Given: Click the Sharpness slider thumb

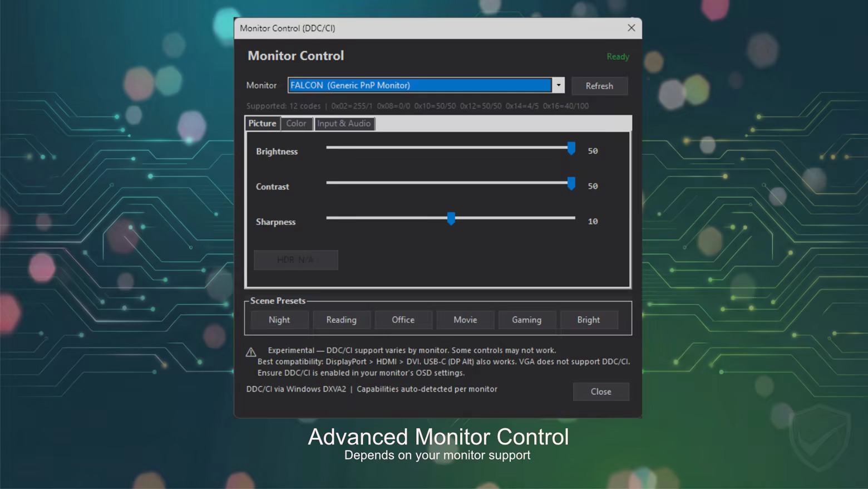Looking at the screenshot, I should (451, 218).
